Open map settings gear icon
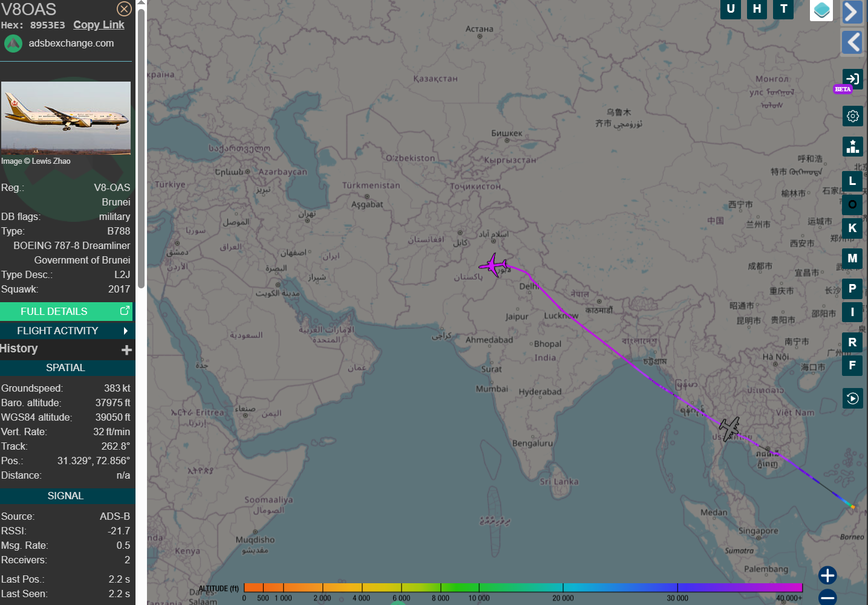The height and width of the screenshot is (605, 868). click(853, 116)
